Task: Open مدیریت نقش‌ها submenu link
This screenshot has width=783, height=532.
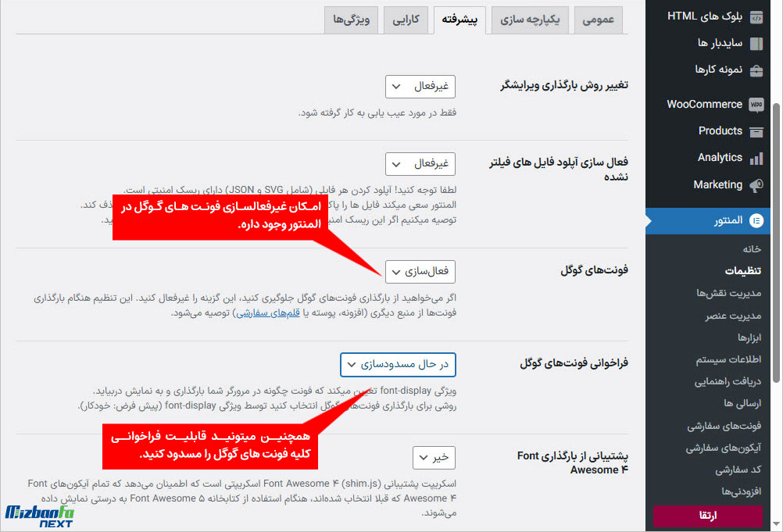Action: [x=729, y=293]
